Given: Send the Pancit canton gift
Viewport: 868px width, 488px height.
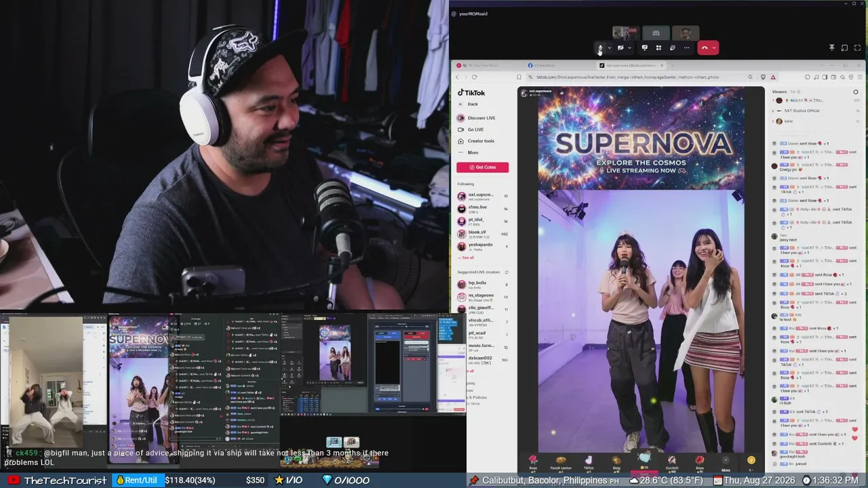Looking at the screenshot, I should click(560, 463).
